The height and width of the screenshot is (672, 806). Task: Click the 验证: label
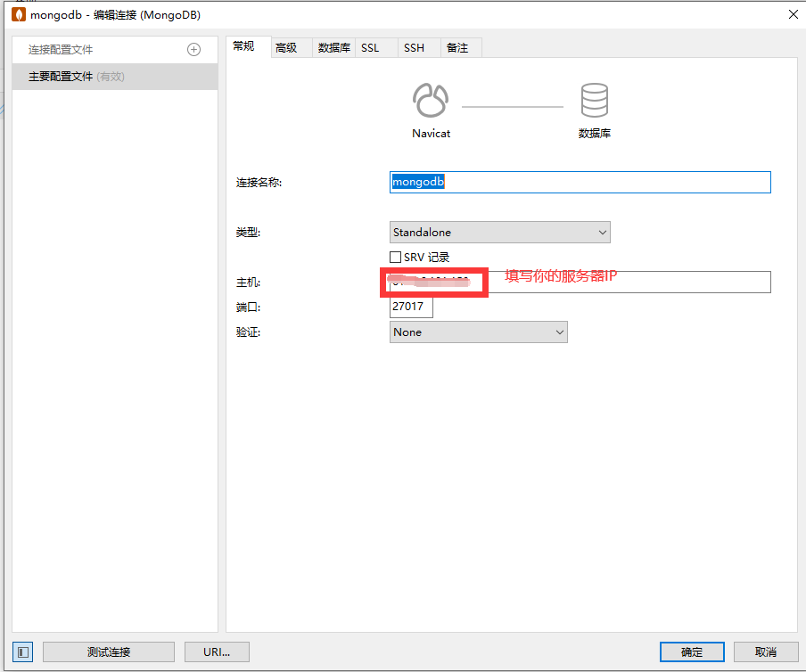[248, 332]
